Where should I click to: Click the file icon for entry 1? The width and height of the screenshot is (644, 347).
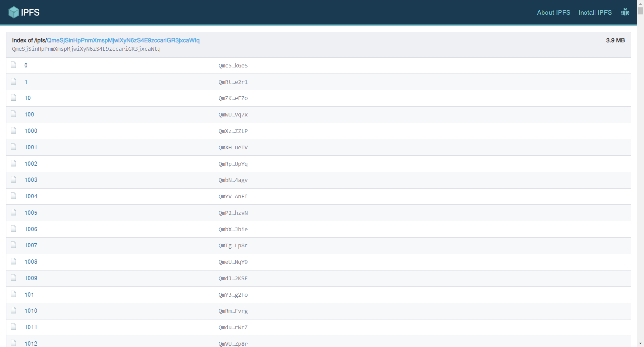tap(13, 81)
